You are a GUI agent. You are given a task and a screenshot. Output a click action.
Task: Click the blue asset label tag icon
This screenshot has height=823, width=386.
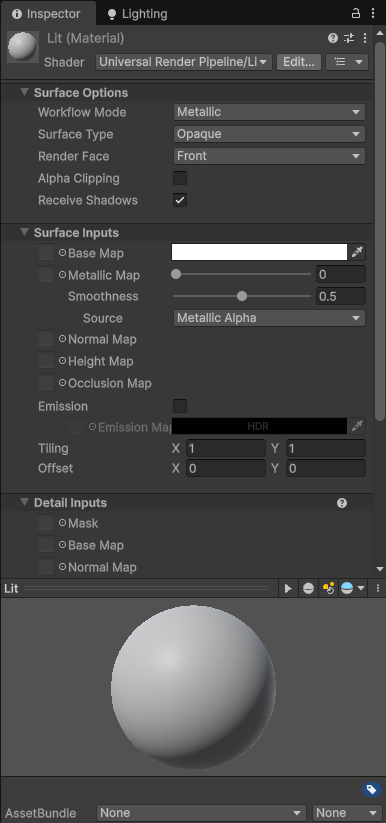(371, 789)
